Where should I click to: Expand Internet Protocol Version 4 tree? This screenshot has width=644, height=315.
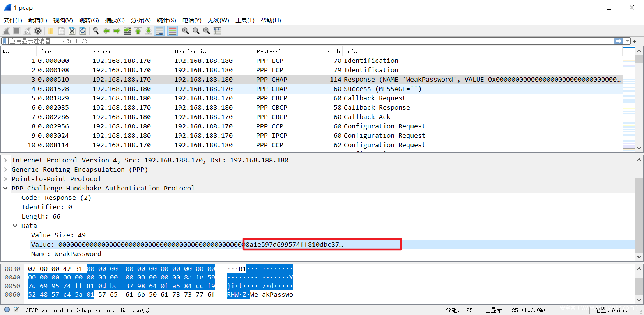(x=5, y=160)
